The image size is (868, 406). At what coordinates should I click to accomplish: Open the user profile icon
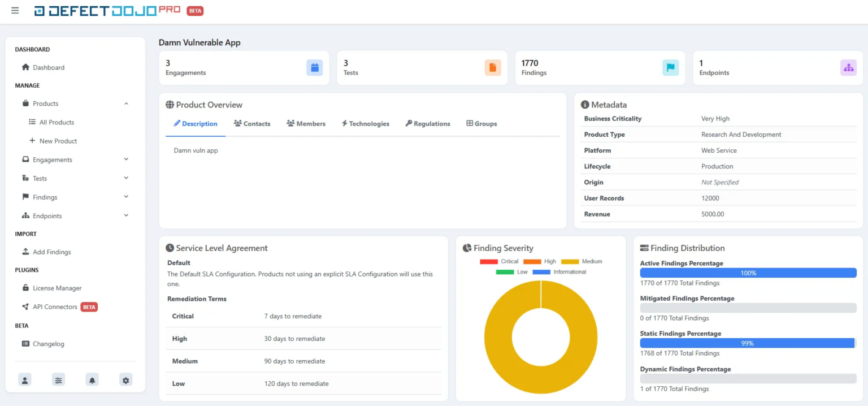(x=24, y=379)
